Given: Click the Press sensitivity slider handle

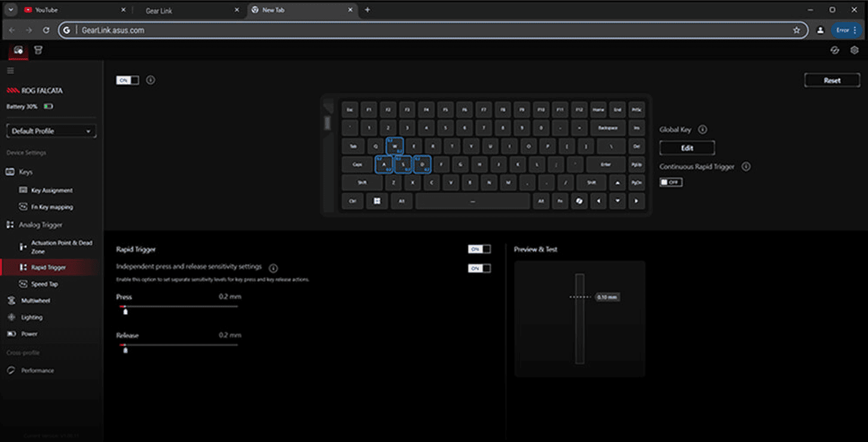Looking at the screenshot, I should 125,311.
